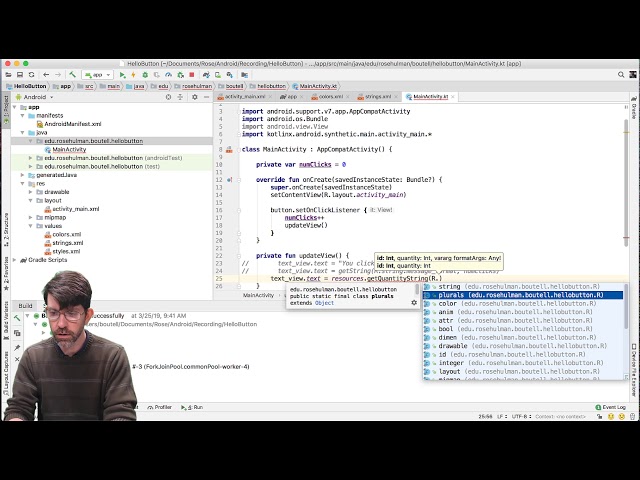Navigate back with the left arrow

tap(46, 75)
